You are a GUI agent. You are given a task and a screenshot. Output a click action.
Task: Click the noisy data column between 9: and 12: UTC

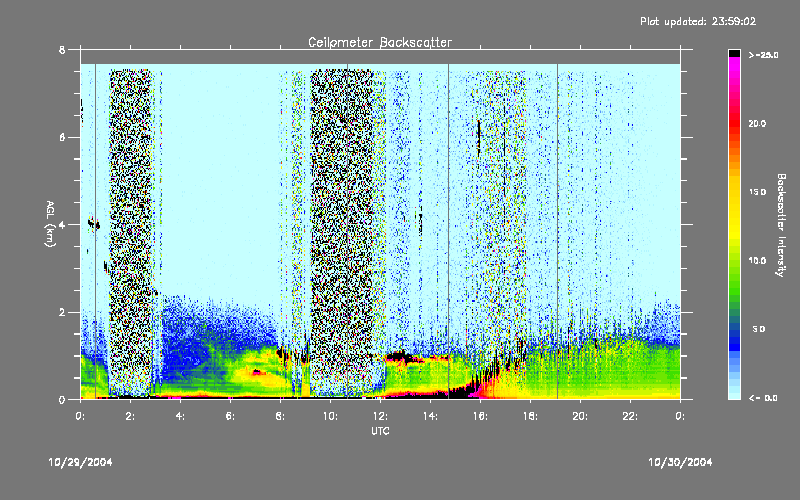(342, 232)
